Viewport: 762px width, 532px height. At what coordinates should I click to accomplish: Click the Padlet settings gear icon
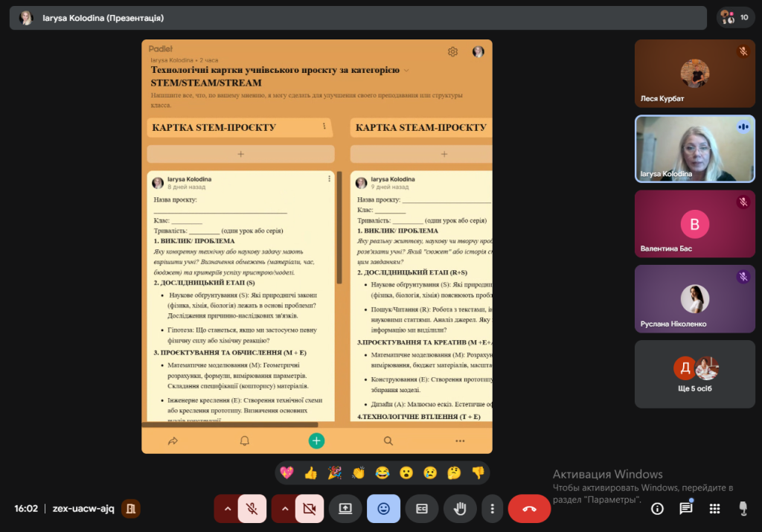(x=452, y=52)
